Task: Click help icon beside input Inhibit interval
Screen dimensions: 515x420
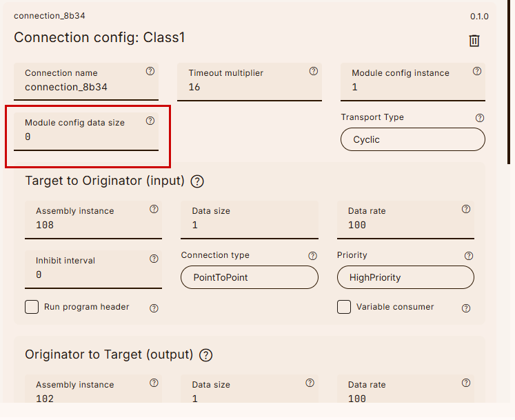Action: 154,259
